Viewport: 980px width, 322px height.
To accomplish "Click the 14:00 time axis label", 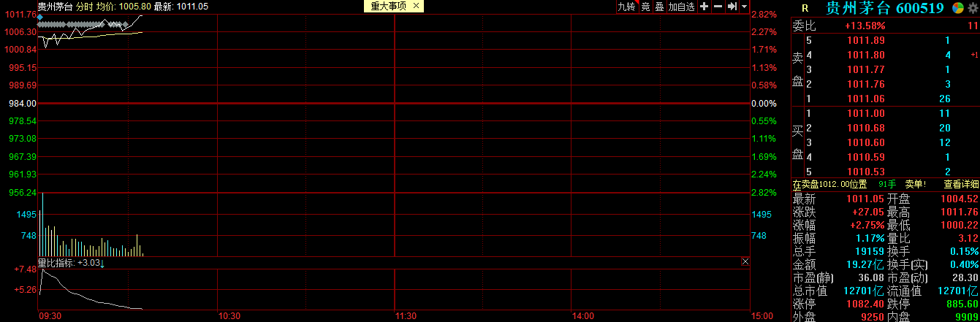I will click(x=583, y=316).
